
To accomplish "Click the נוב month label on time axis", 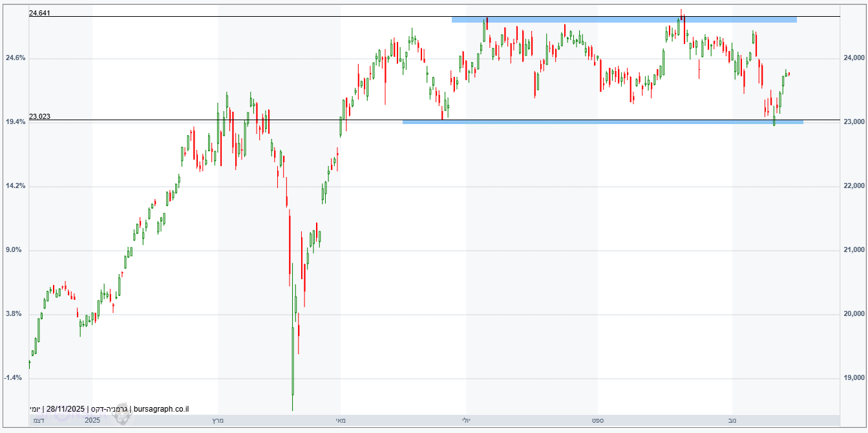I will [x=732, y=421].
